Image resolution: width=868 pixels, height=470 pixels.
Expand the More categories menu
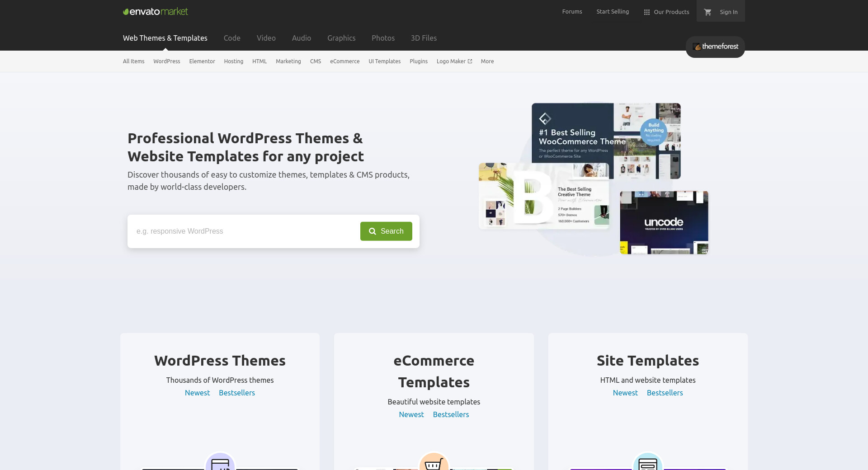click(x=487, y=61)
